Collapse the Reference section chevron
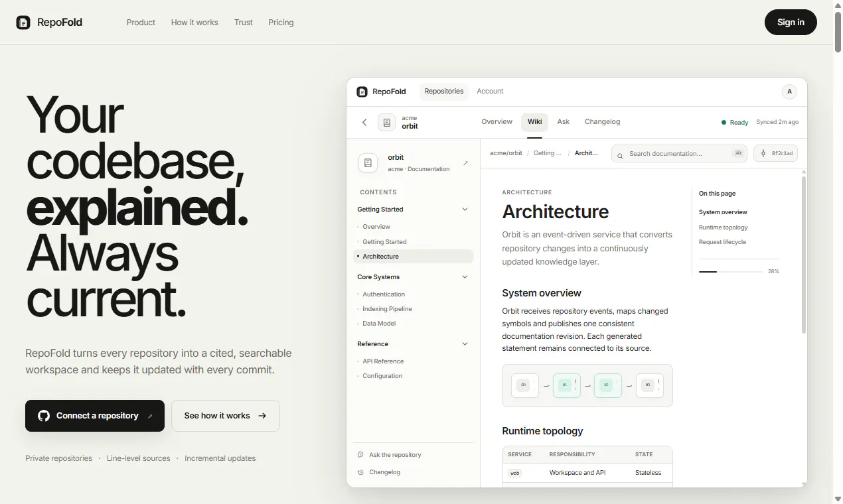This screenshot has height=504, width=843. [465, 344]
